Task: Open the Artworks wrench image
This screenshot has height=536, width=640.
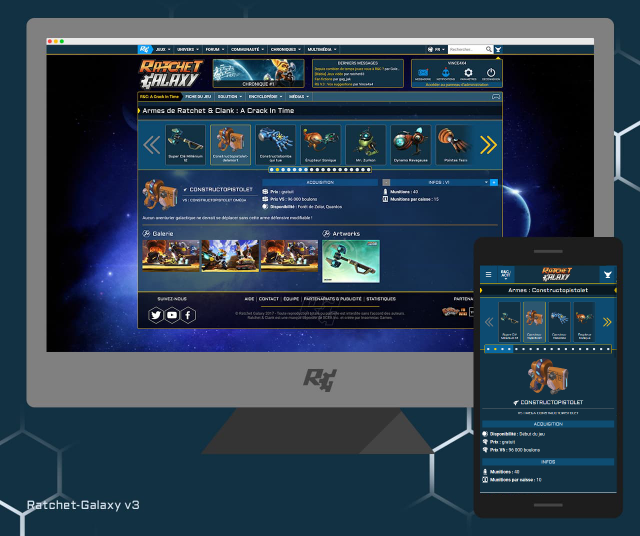Action: pos(351,261)
